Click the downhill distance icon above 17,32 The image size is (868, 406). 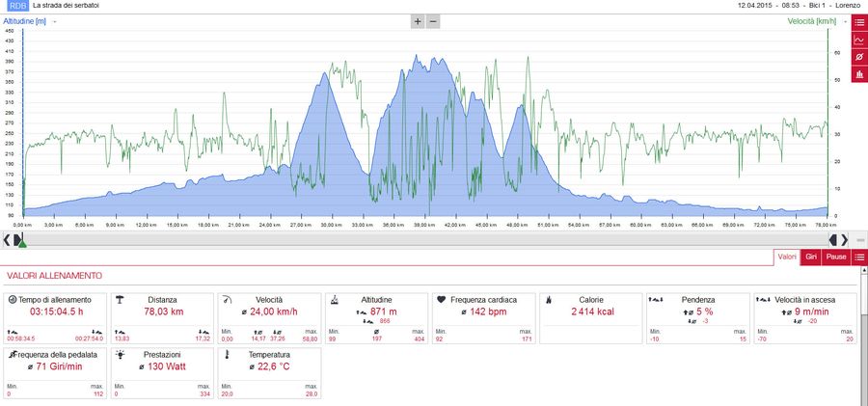pyautogui.click(x=203, y=331)
